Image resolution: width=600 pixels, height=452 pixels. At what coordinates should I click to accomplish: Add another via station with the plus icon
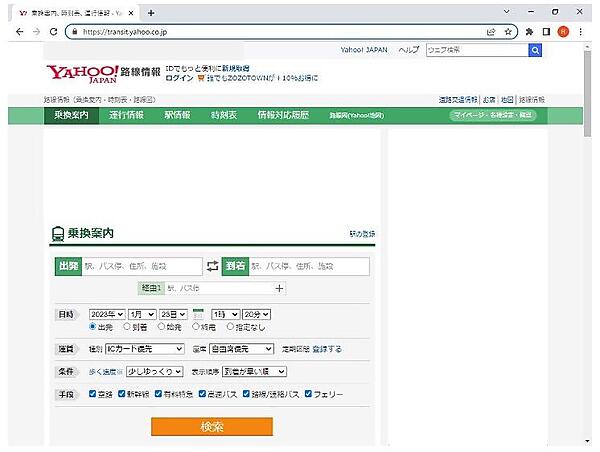pos(279,288)
